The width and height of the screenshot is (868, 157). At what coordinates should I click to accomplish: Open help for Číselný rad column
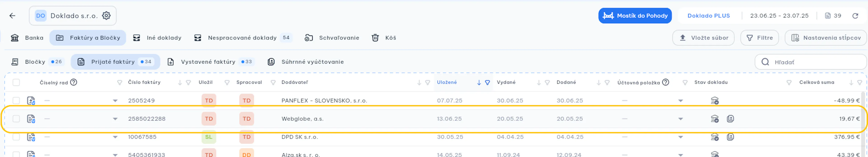coord(73,82)
